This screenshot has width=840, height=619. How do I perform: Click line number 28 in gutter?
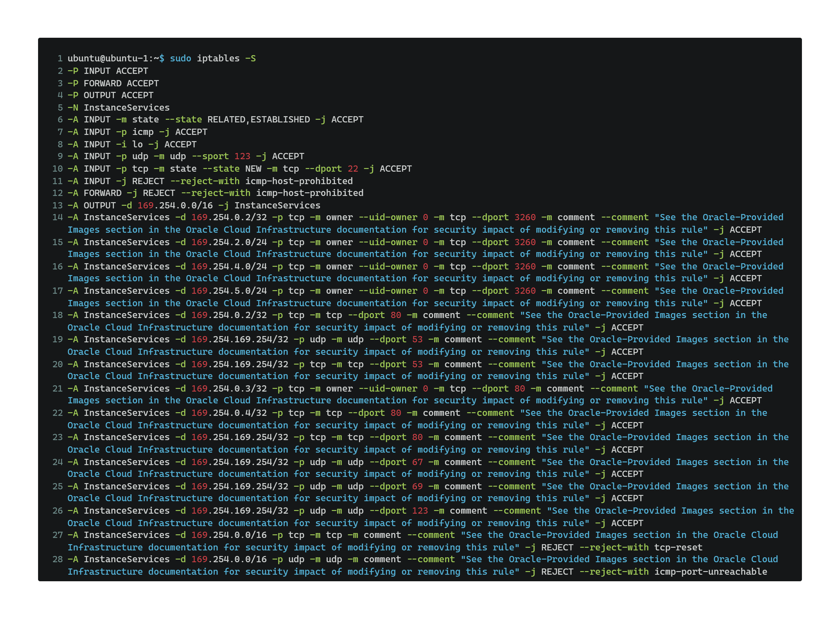pyautogui.click(x=58, y=559)
